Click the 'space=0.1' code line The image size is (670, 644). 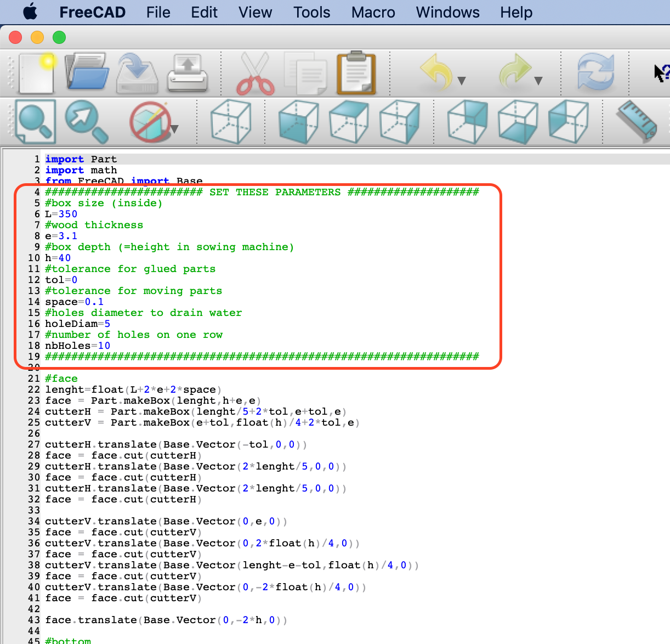(x=75, y=302)
